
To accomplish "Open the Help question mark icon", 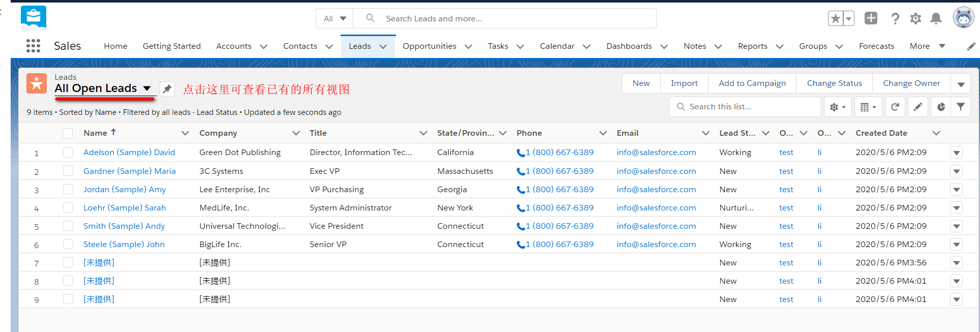I will pos(895,19).
